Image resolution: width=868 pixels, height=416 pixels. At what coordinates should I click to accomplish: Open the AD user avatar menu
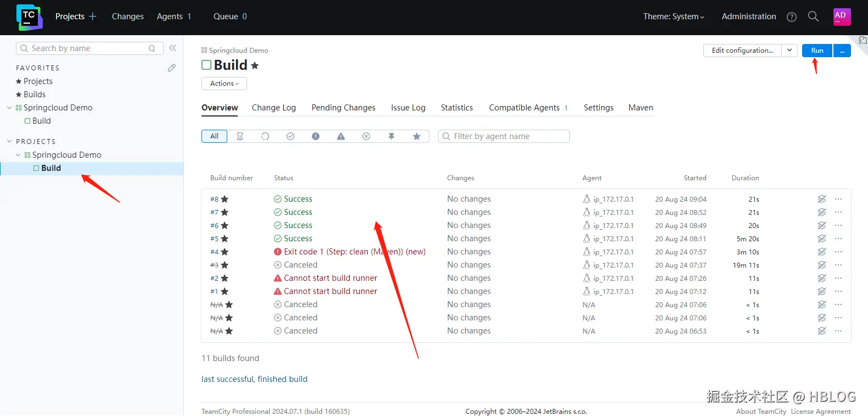pos(842,16)
